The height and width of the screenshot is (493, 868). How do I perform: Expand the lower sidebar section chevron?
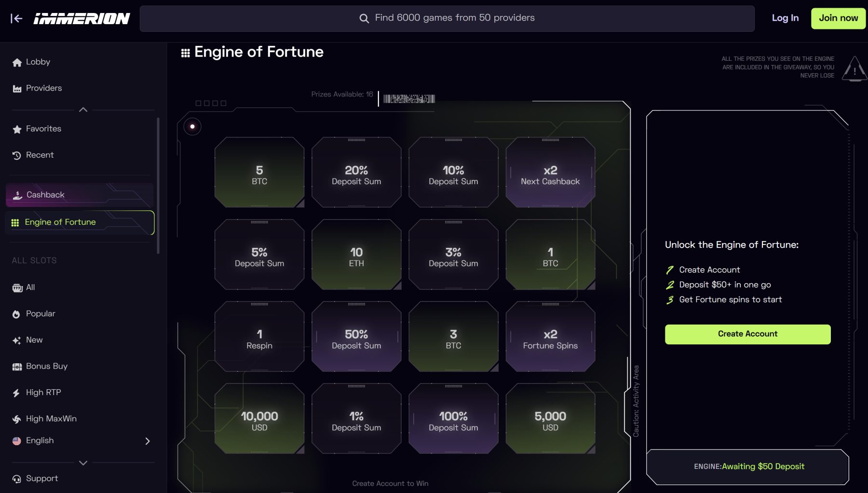(x=83, y=463)
